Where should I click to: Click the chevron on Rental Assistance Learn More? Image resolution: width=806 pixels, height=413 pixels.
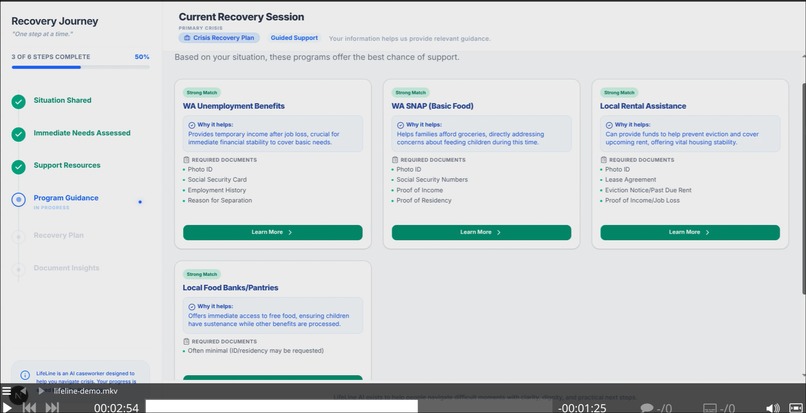[708, 232]
